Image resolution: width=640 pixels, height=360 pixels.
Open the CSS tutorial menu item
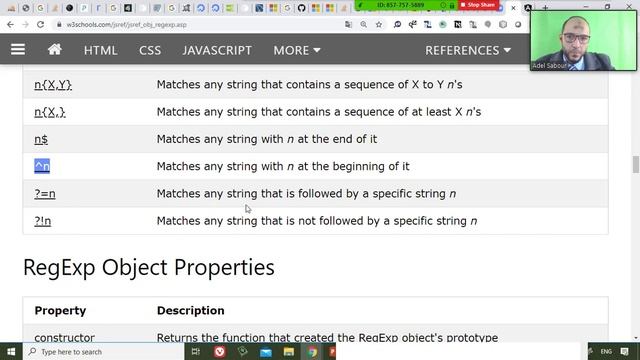[x=150, y=50]
